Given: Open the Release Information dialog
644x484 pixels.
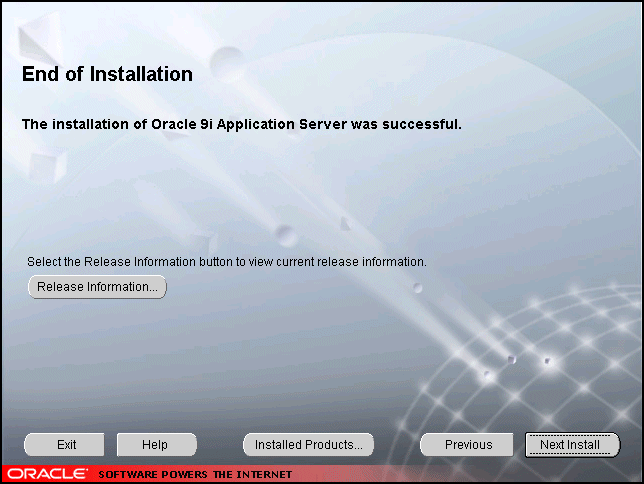Looking at the screenshot, I should [x=97, y=287].
